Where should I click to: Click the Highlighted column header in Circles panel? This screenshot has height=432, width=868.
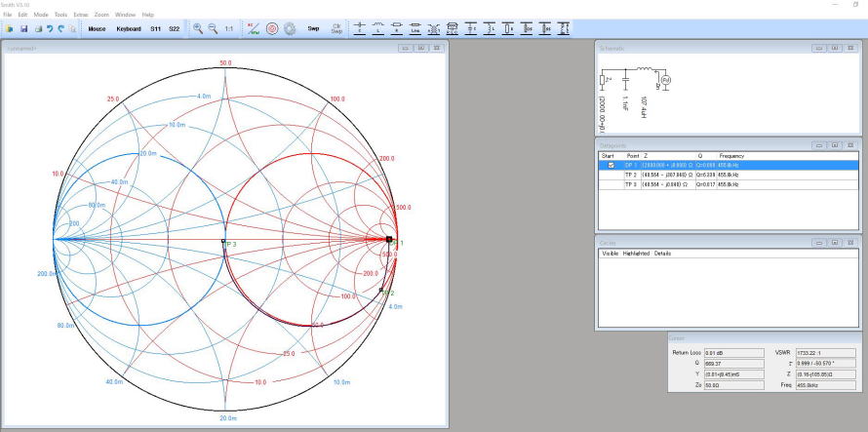(x=636, y=254)
